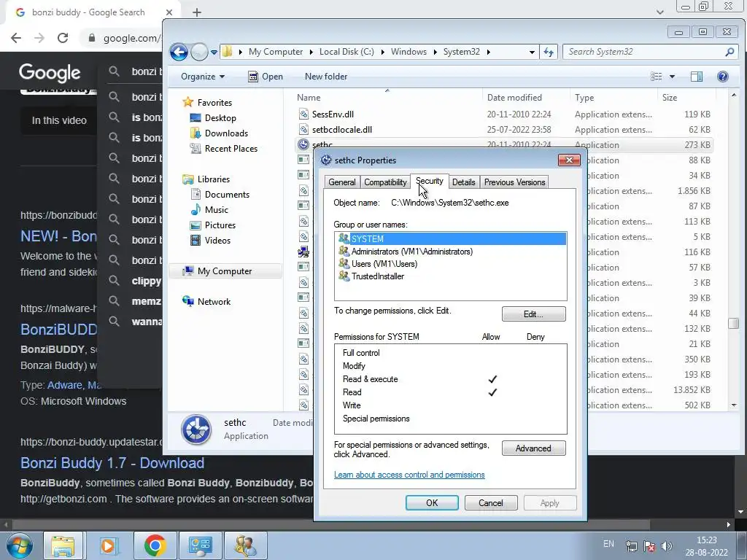The height and width of the screenshot is (560, 747).
Task: Launch media player from the taskbar
Action: click(108, 545)
